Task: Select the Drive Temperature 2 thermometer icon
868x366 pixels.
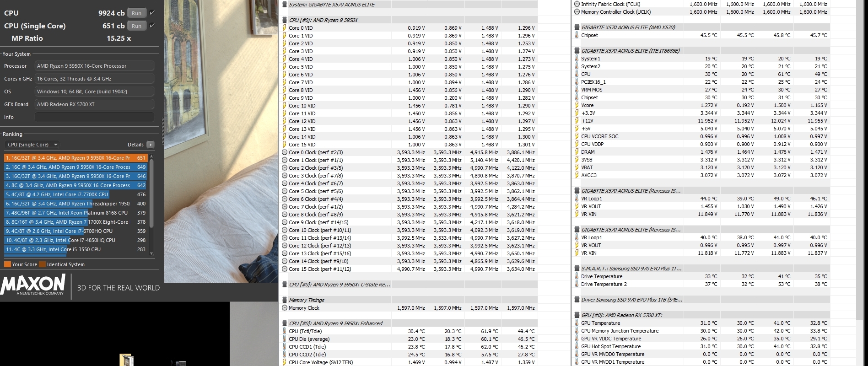Action: (x=577, y=284)
